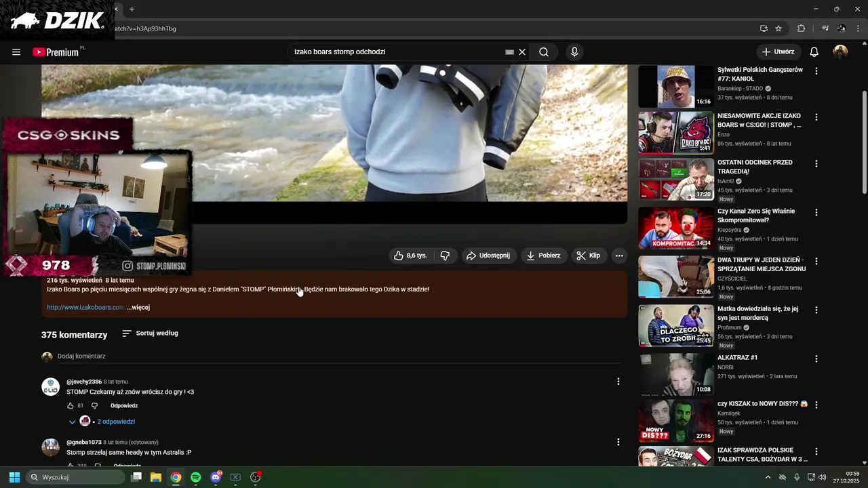Screen dimensions: 868x488
Task: Open Czy Kanał Zero Się Skompromitował video
Action: tap(756, 216)
